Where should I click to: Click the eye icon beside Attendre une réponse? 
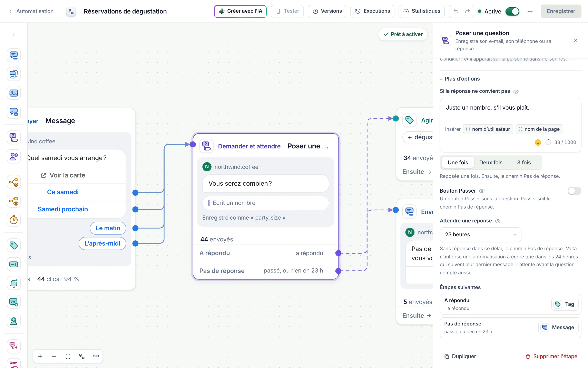tap(498, 221)
